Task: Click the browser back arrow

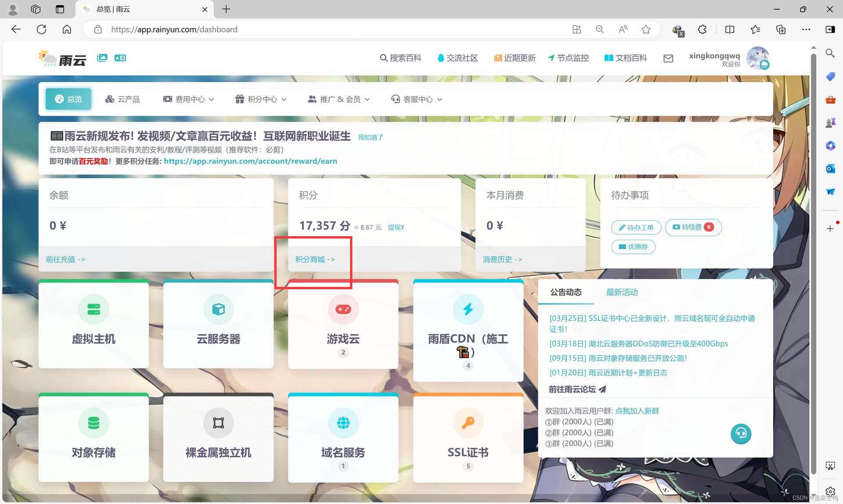Action: (16, 29)
